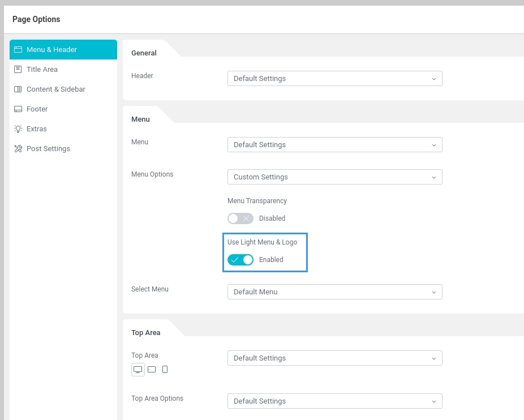Select the mobile device icon under Top Area
The image size is (524, 420).
[x=165, y=370]
